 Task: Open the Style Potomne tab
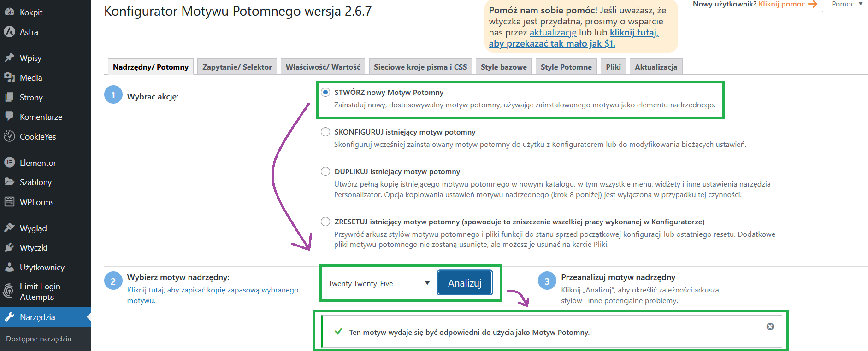click(566, 67)
